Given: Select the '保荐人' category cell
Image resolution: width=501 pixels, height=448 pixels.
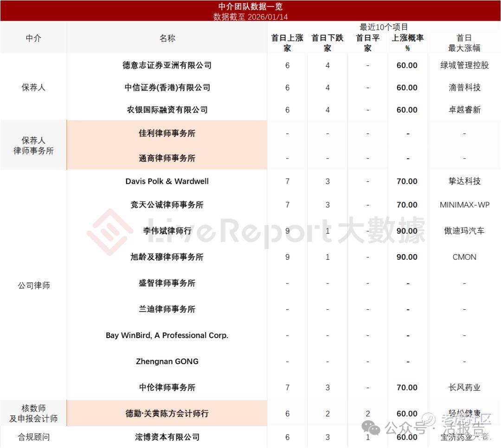Looking at the screenshot, I should point(33,87).
